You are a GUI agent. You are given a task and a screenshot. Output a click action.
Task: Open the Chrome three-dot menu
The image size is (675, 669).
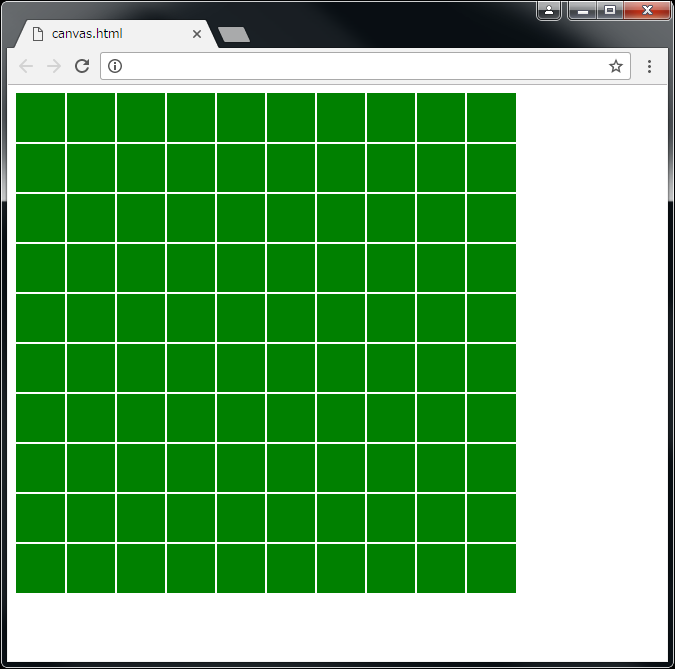tap(649, 66)
